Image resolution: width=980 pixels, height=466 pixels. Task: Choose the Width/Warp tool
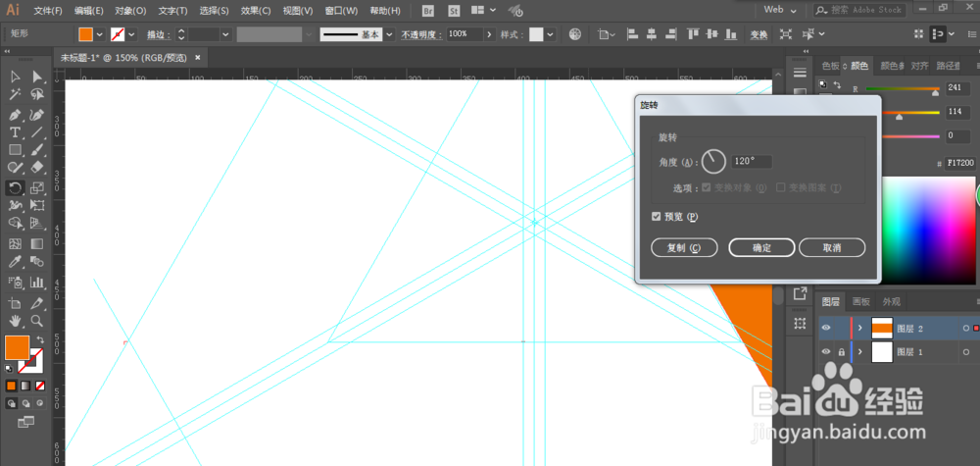coord(15,205)
